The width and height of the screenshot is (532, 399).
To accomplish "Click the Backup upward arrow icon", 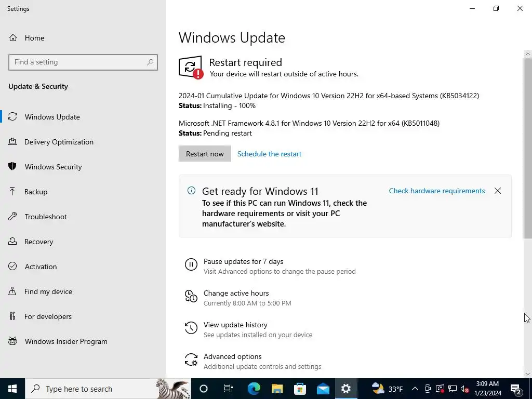I will [x=12, y=191].
